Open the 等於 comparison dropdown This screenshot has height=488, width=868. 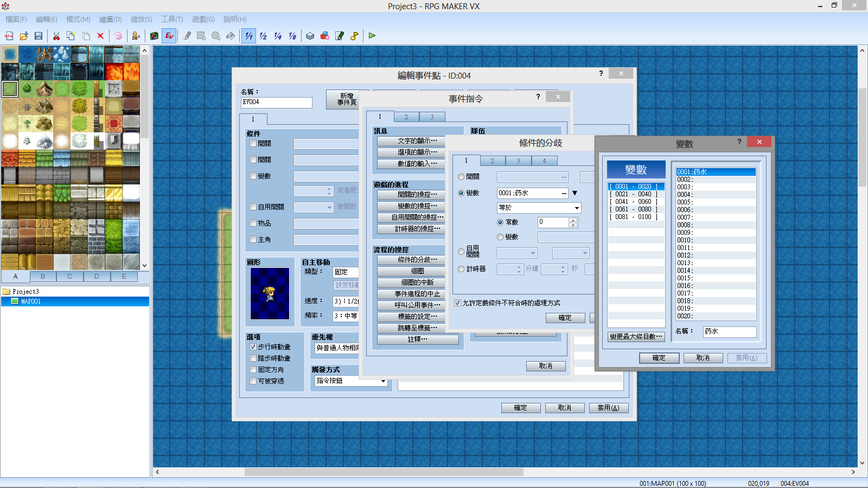tap(539, 208)
